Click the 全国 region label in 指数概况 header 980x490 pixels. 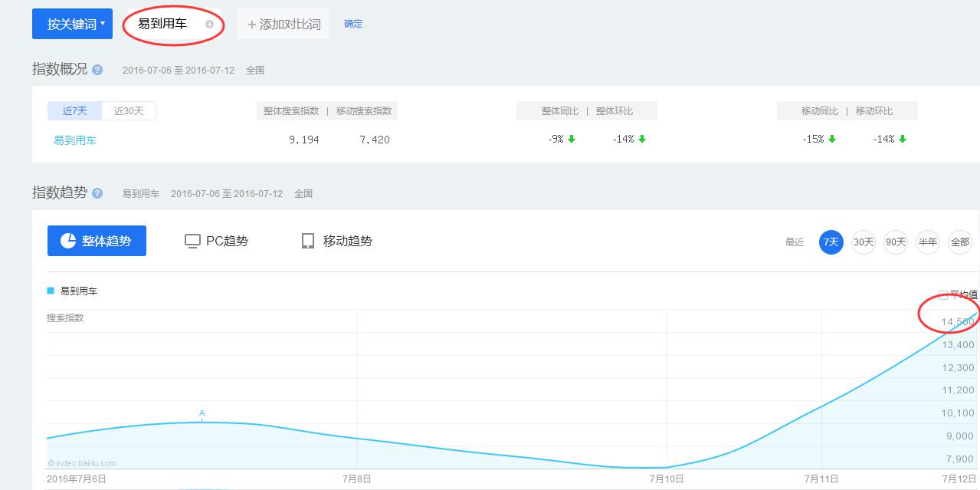(x=255, y=70)
